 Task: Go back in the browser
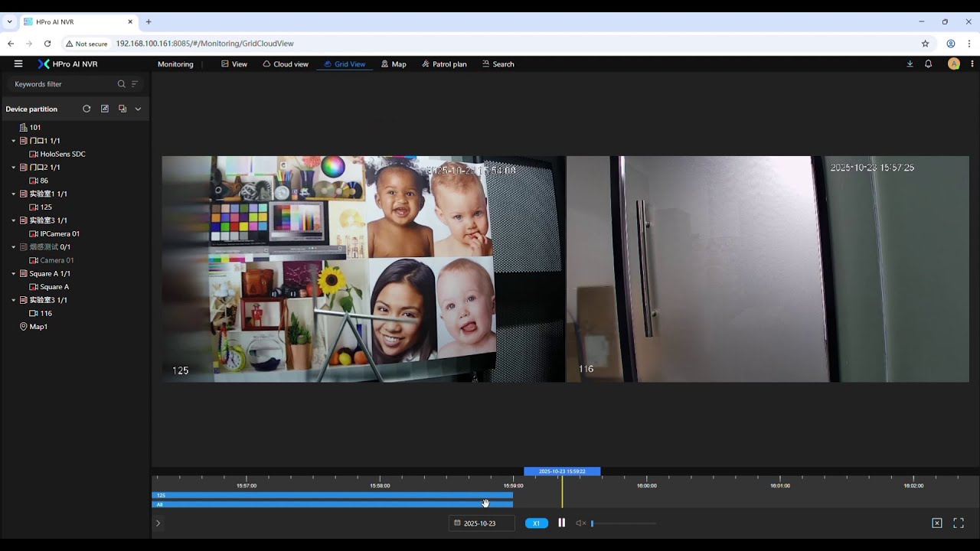click(x=11, y=44)
